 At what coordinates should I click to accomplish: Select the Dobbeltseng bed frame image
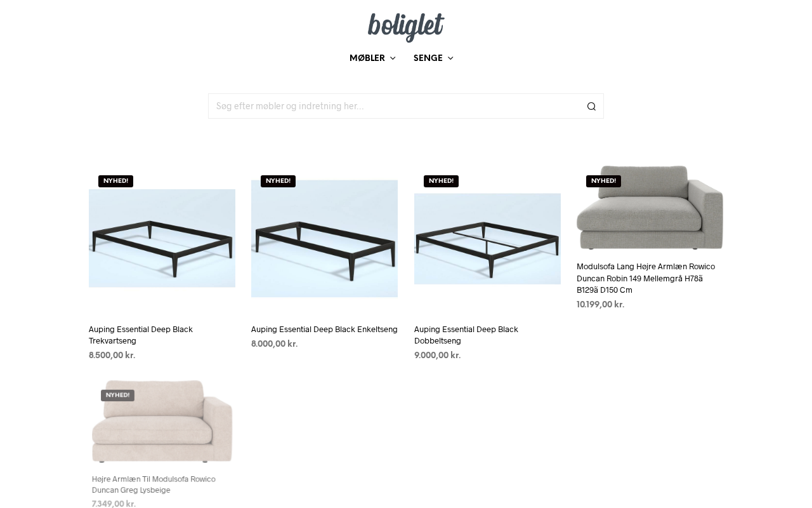[487, 239]
